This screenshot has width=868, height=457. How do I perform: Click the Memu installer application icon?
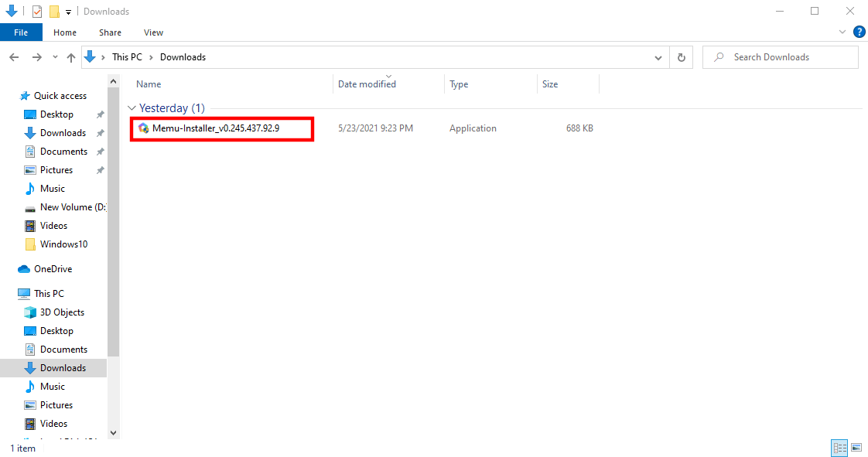click(x=143, y=128)
